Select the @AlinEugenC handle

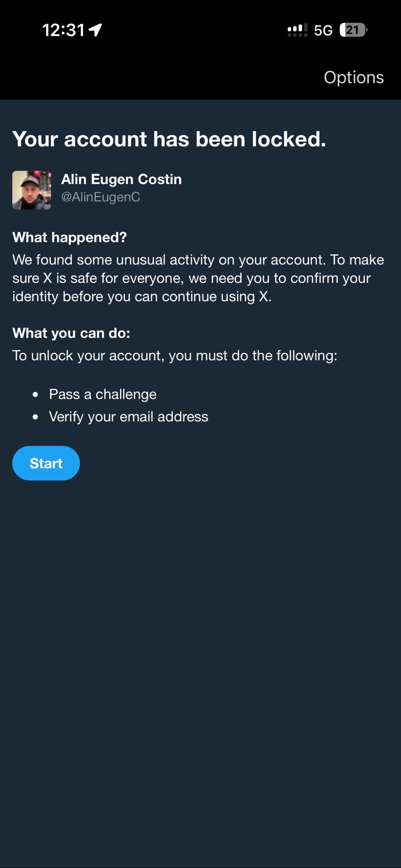point(101,197)
